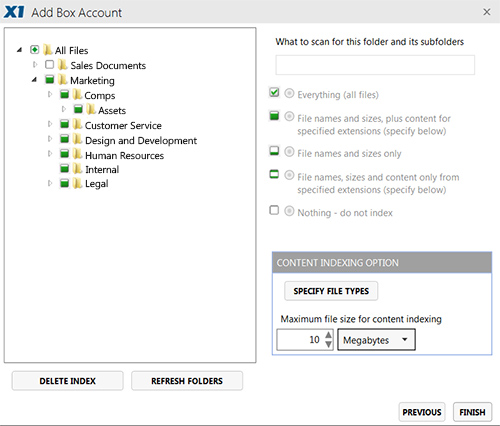500x426 pixels.
Task: Increase maximum file size with up arrow
Action: click(x=328, y=335)
